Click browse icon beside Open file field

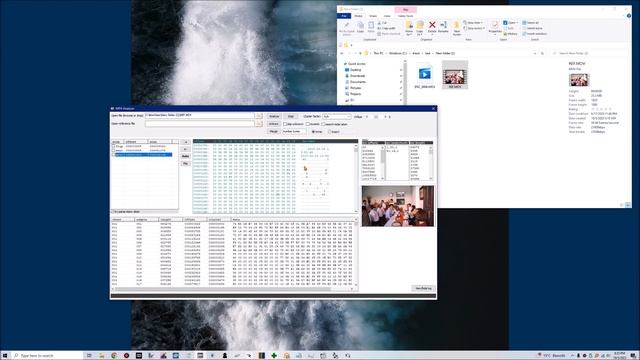[258, 116]
